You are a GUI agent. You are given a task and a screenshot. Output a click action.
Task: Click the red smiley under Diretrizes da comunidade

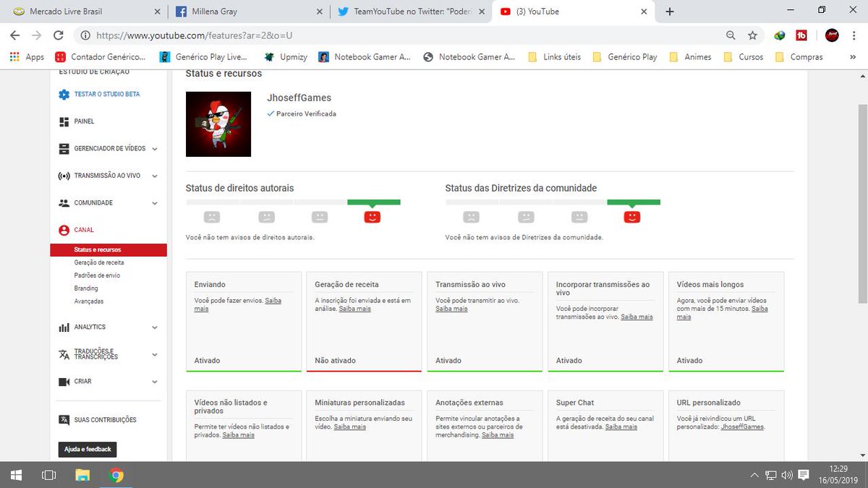[632, 216]
